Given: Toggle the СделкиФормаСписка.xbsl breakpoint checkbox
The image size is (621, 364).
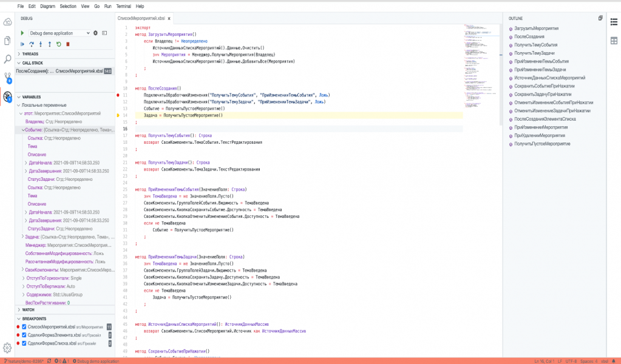Looking at the screenshot, I should pyautogui.click(x=24, y=343).
